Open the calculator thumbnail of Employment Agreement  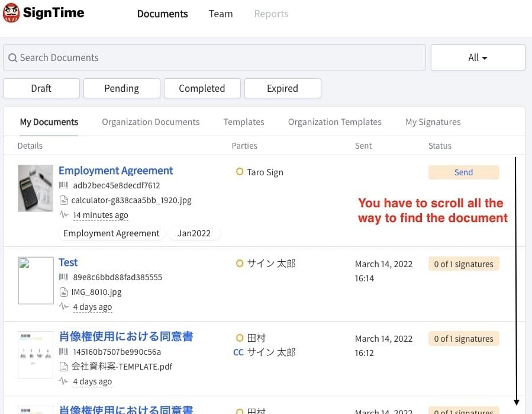click(x=36, y=188)
